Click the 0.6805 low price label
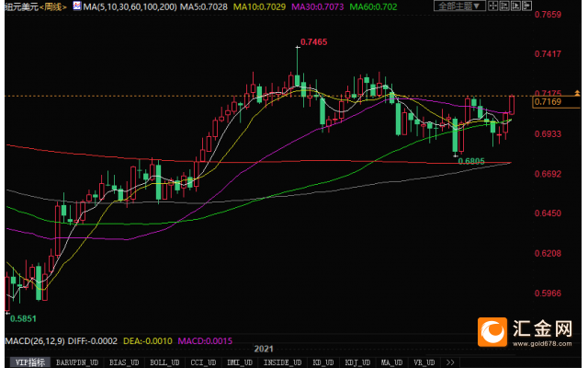The image size is (588, 368). coord(471,162)
